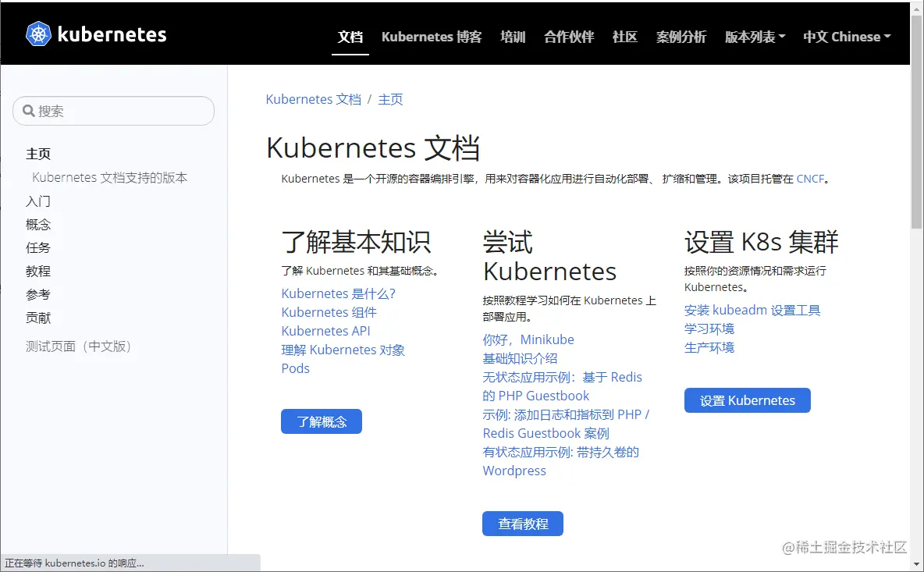This screenshot has height=572, width=924.
Task: Click the 了解基本知识 section heading
Action: [x=356, y=242]
